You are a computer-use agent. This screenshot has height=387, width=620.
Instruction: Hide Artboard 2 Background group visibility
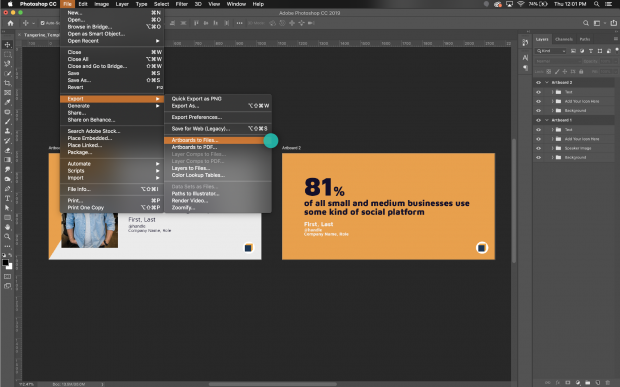pyautogui.click(x=538, y=111)
